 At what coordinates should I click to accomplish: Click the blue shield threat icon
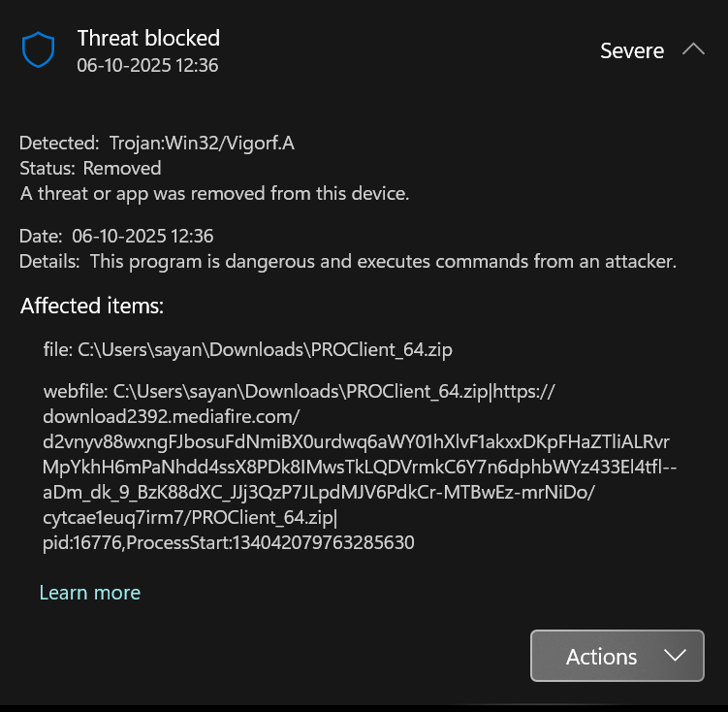38,50
